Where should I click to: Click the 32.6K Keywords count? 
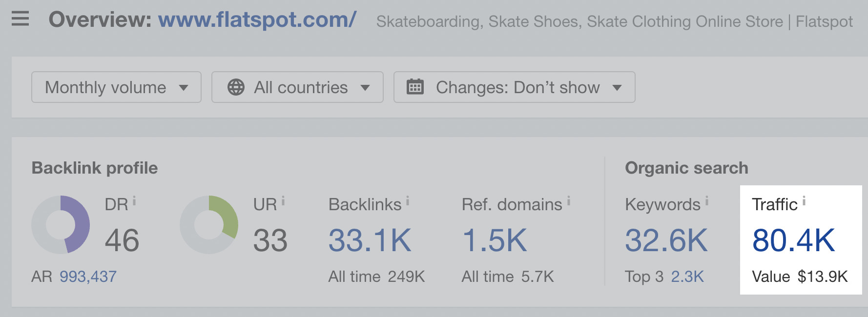coord(666,239)
